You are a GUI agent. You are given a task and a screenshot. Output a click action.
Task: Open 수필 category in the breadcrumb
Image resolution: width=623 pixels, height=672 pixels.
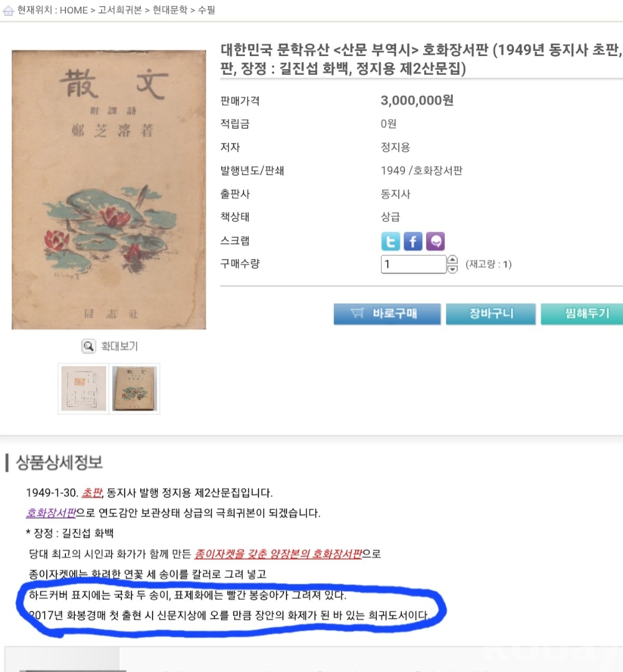click(x=207, y=11)
